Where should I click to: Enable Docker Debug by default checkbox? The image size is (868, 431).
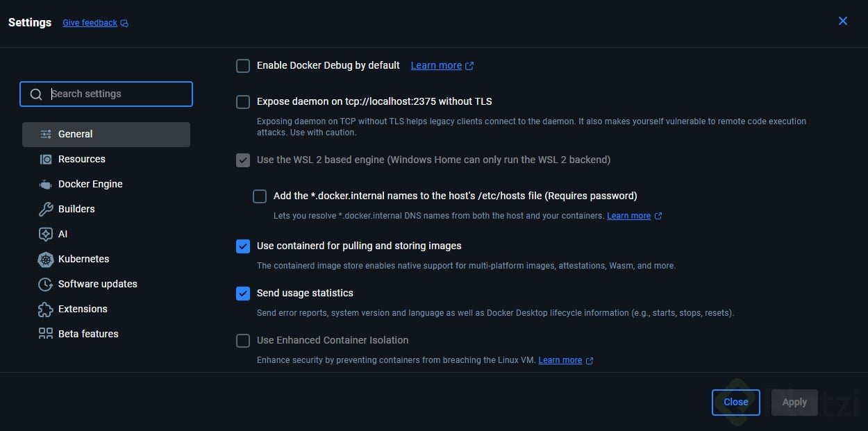click(x=243, y=66)
